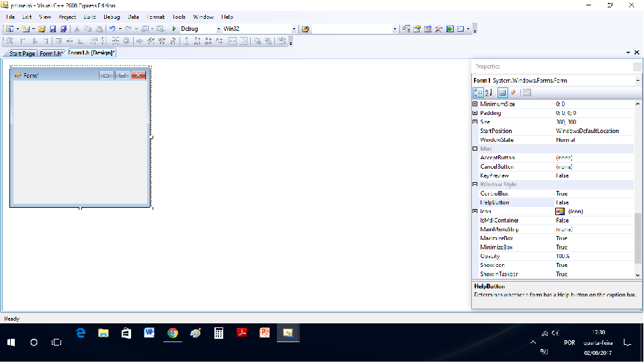The width and height of the screenshot is (644, 363).
Task: Click the Opacity value field showing 100%
Action: (x=563, y=256)
